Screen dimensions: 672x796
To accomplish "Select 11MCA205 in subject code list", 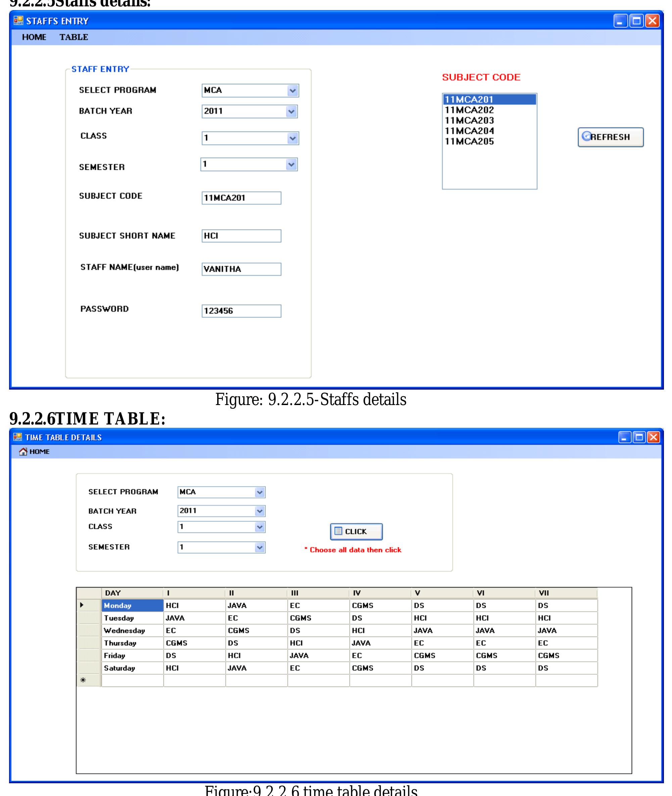I will click(489, 141).
